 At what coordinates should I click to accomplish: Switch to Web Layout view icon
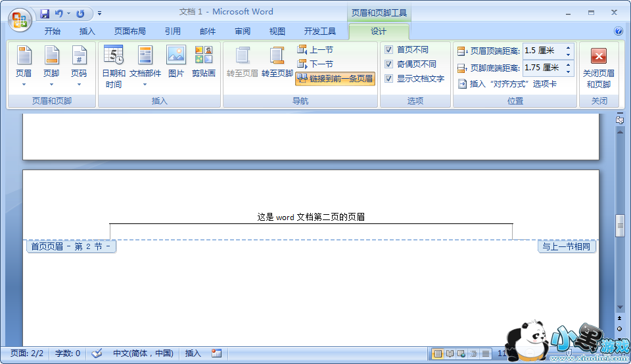point(461,354)
